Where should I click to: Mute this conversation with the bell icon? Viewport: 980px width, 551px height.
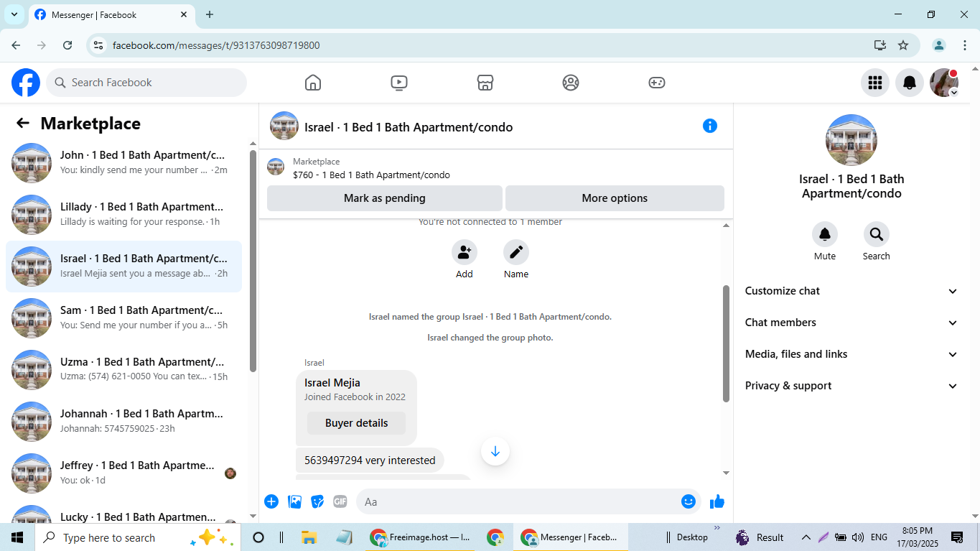click(825, 234)
